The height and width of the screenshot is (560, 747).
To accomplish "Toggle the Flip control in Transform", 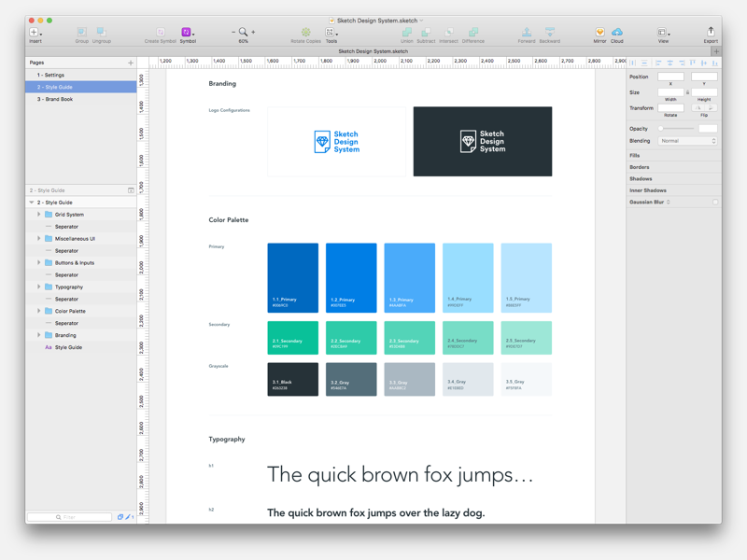I will (699, 109).
